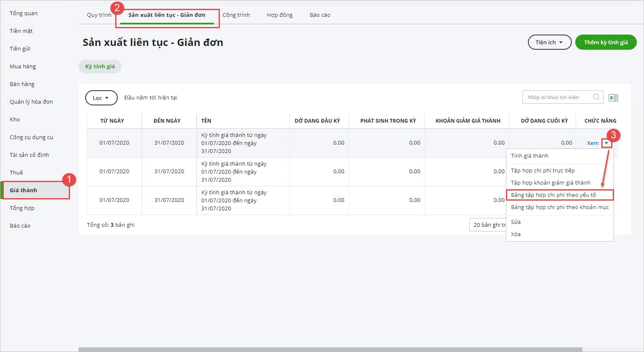This screenshot has height=352, width=644.
Task: Select the Xóa option in menu
Action: [x=516, y=234]
